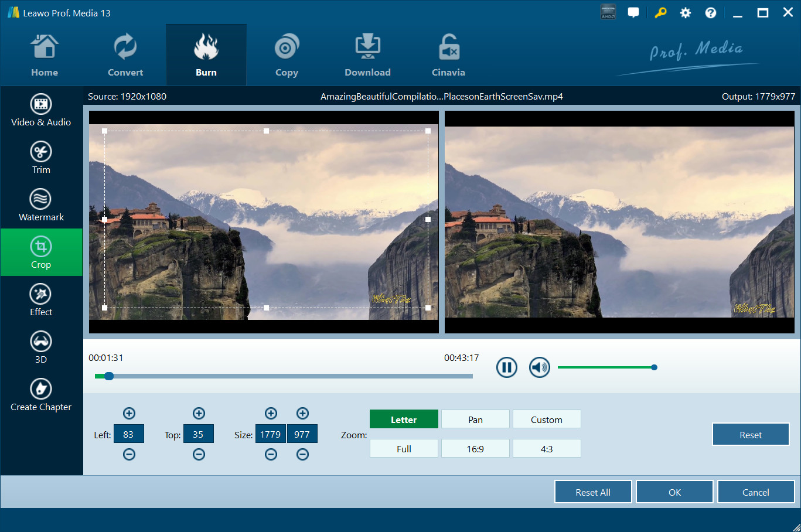
Task: Open the activation key icon
Action: click(660, 13)
